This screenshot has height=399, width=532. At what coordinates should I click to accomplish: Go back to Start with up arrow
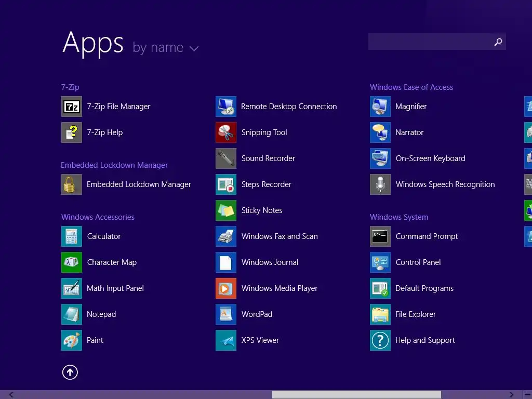(x=70, y=372)
